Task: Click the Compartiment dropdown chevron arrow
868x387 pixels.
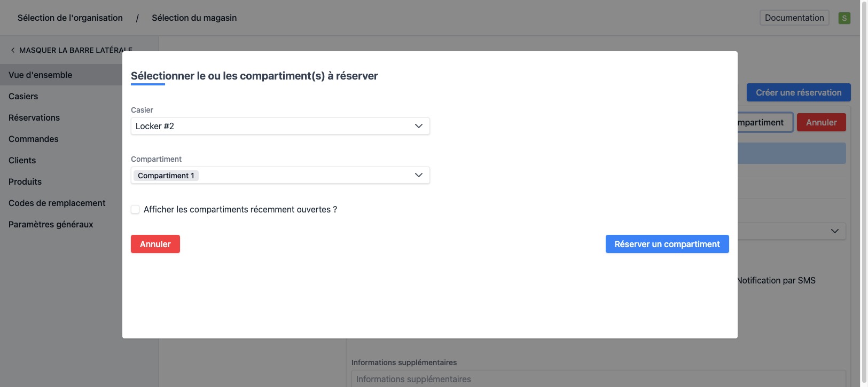Action: point(419,175)
